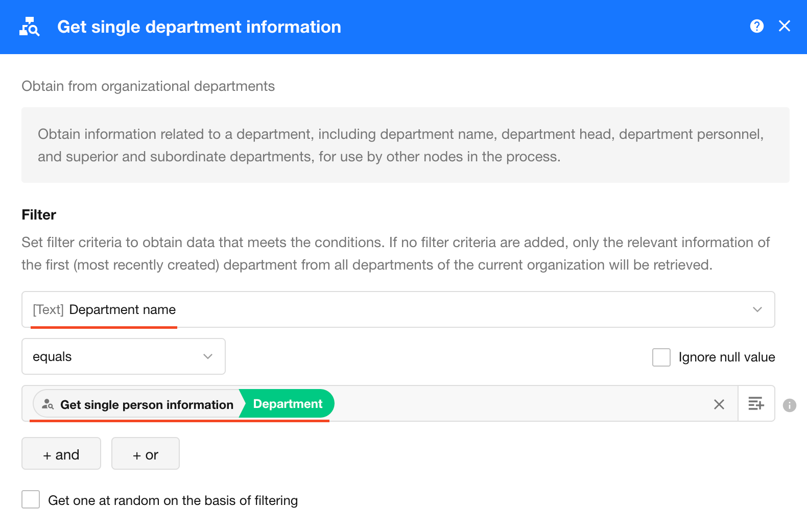Add an 'and' filter condition
807x532 pixels.
point(61,454)
